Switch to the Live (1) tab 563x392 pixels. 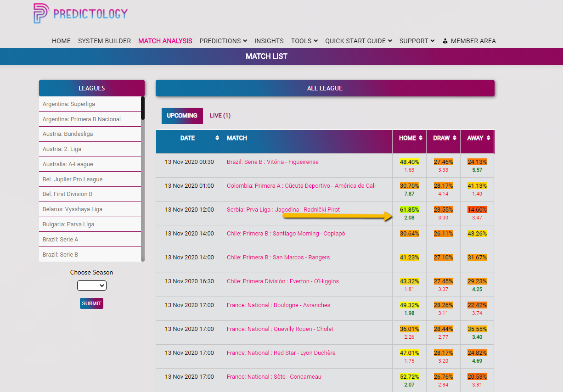(220, 116)
